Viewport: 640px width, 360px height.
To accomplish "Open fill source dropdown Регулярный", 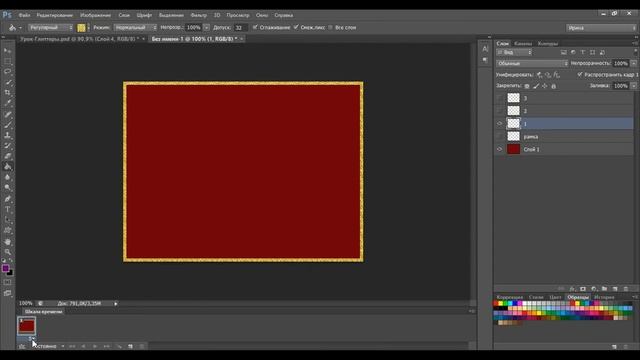I will point(51,27).
